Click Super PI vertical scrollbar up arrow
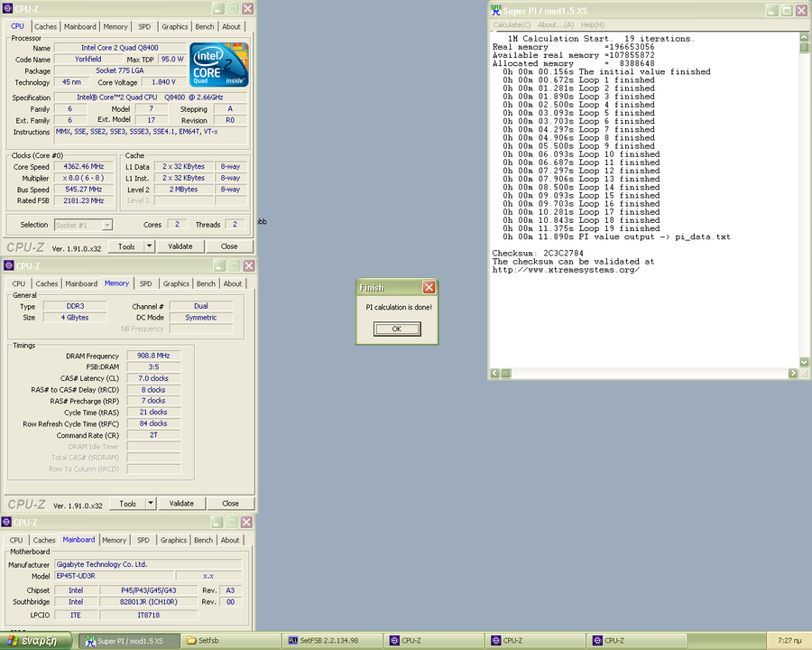The height and width of the screenshot is (650, 812). coord(804,37)
